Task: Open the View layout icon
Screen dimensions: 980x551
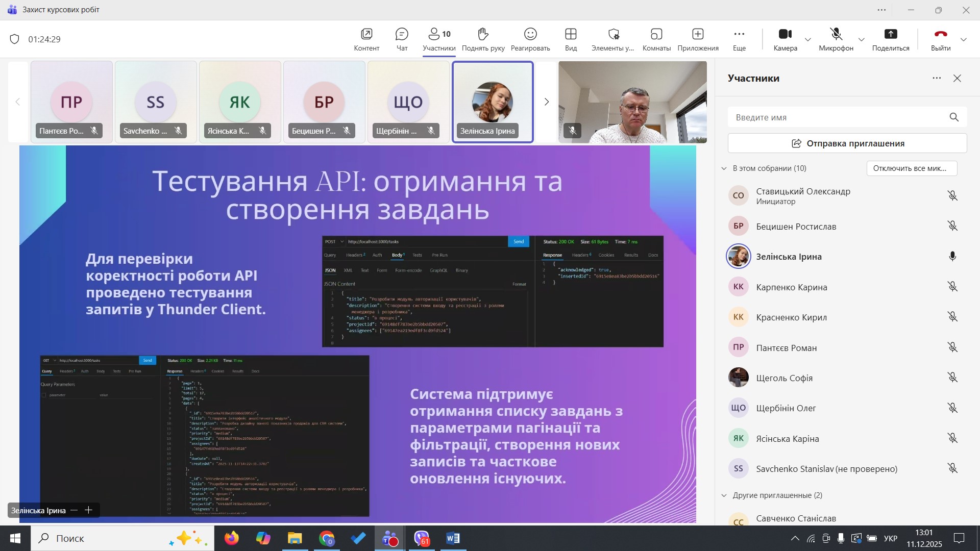Action: pyautogui.click(x=571, y=34)
